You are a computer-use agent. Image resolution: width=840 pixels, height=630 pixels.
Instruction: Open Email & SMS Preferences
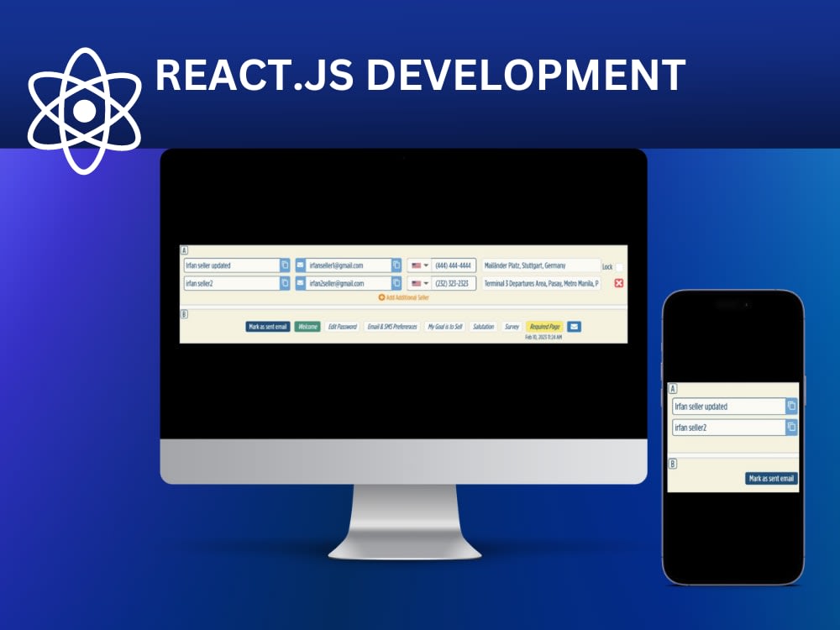[x=392, y=326]
